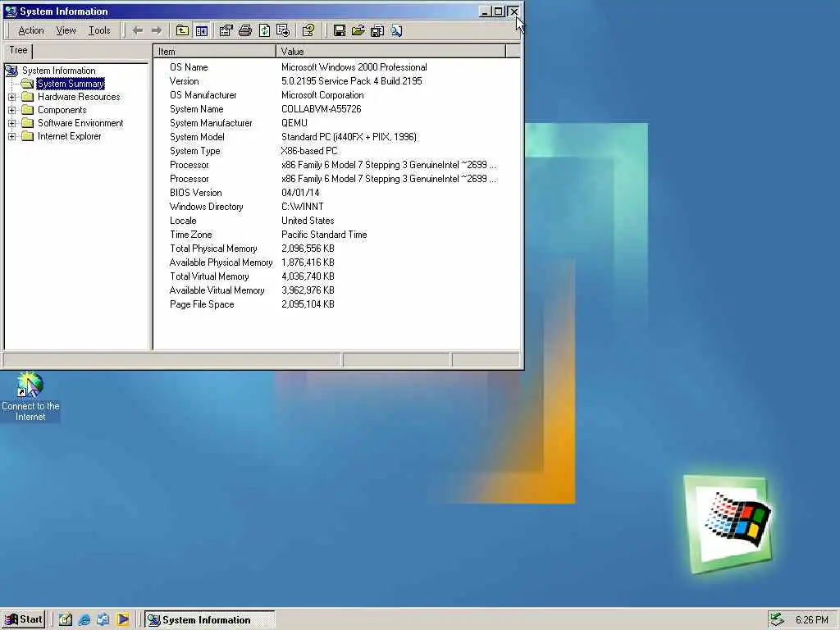Screen dimensions: 840x630
Task: Open Connect to the Internet desktop shortcut
Action: [30, 396]
